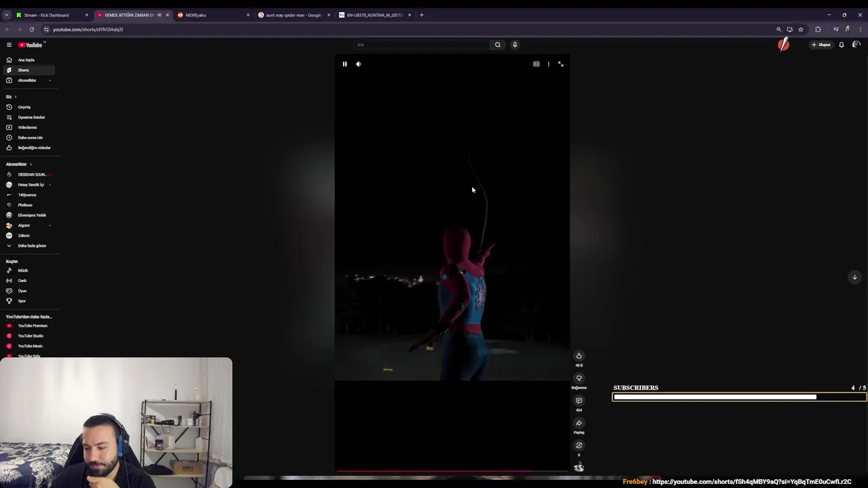Image resolution: width=868 pixels, height=488 pixels.
Task: Click the YouTube search magnifier button
Action: (498, 45)
